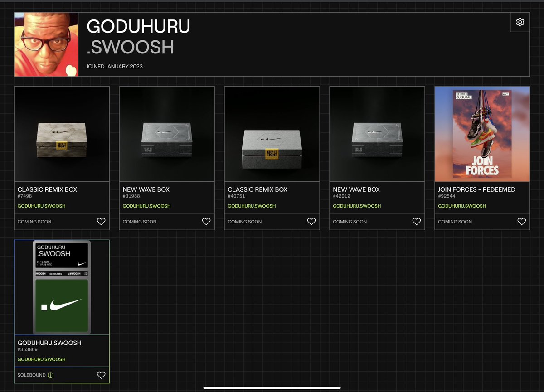
Task: Like New Wave Box #31988 using heart
Action: [206, 222]
